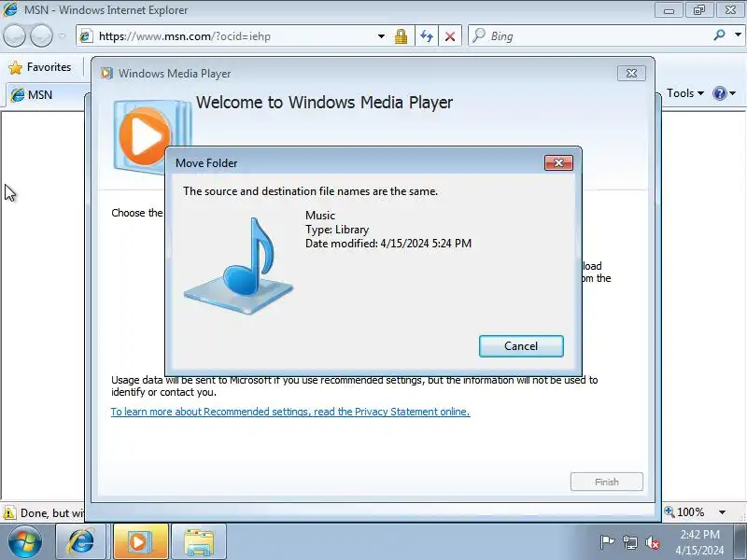Close the Move Folder dialog
Viewport: 747px width, 560px height.
[x=558, y=162]
